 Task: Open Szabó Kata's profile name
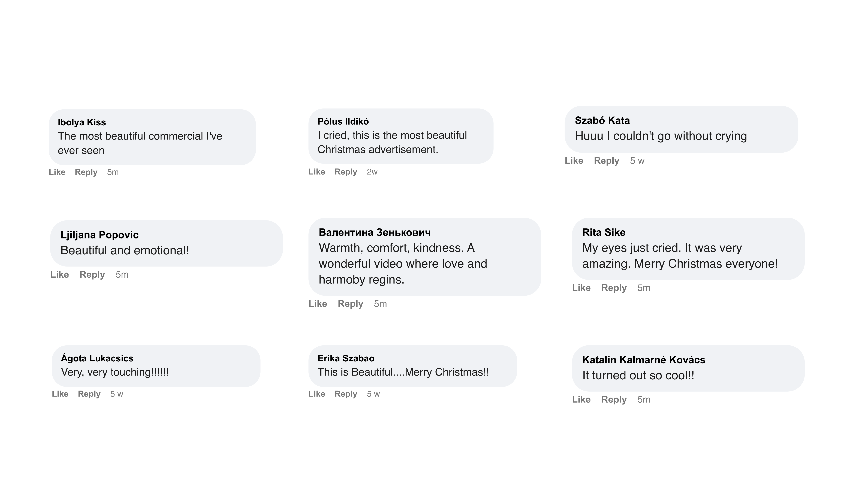point(602,120)
